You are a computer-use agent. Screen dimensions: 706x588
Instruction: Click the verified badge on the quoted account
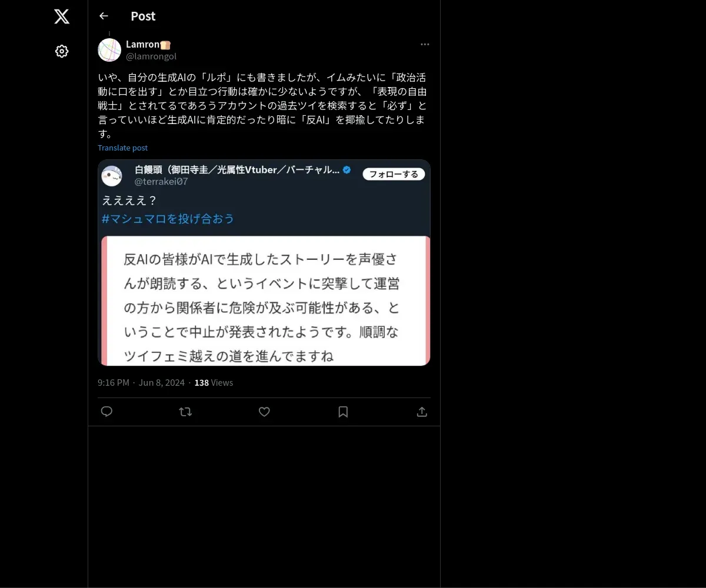(347, 170)
